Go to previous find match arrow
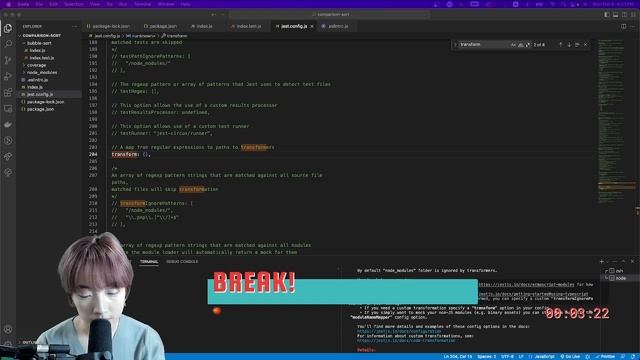This screenshot has height=360, width=640. pyautogui.click(x=560, y=44)
